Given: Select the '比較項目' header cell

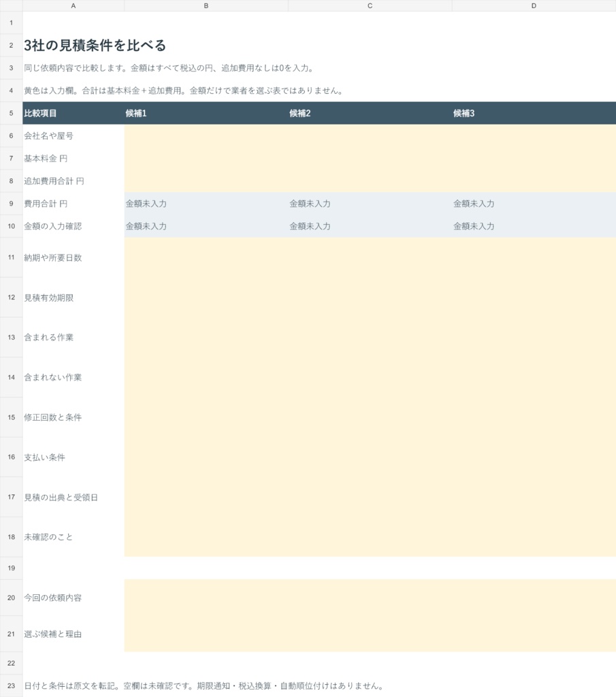Looking at the screenshot, I should click(74, 113).
